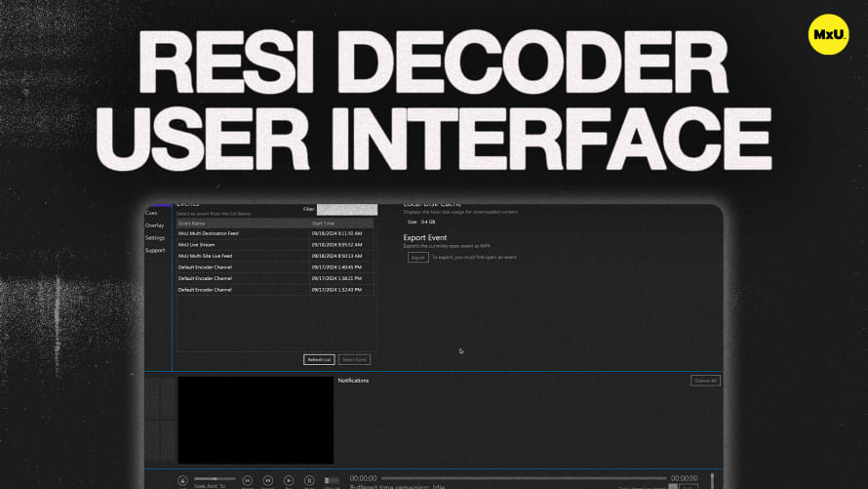Click the Event Name column header
The width and height of the screenshot is (868, 489).
tap(243, 224)
